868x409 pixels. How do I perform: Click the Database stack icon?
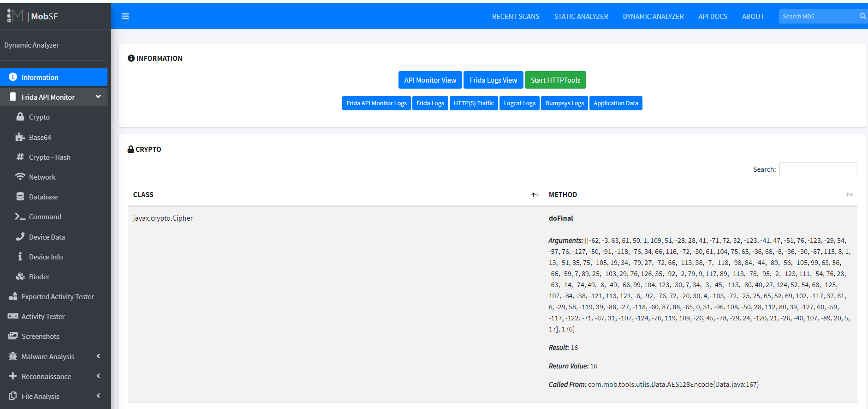(x=20, y=197)
